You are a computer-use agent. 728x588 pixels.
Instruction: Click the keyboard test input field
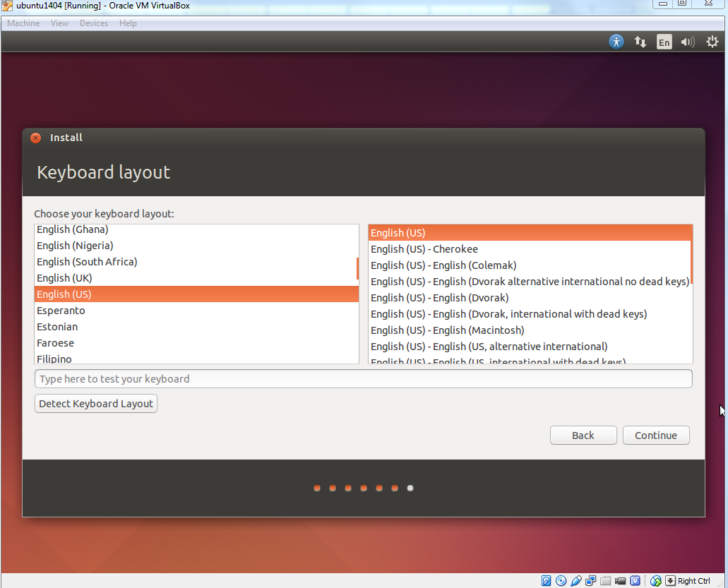[x=363, y=378]
